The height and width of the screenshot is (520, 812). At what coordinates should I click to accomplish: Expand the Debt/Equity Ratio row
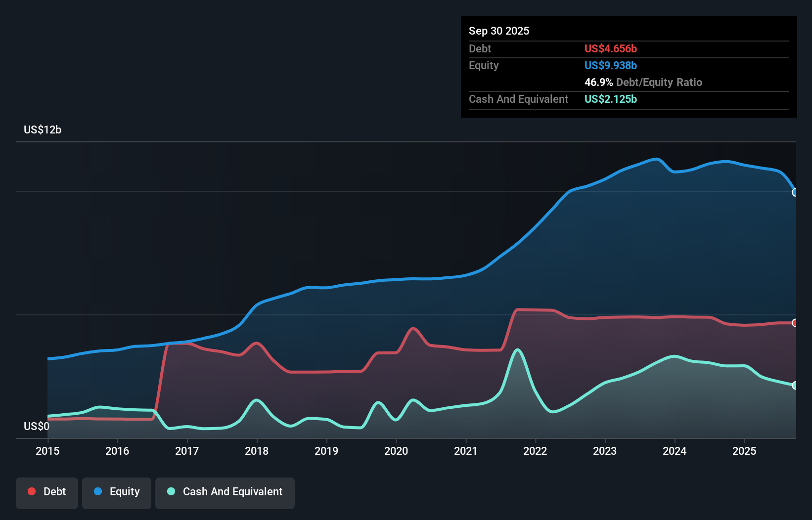[x=643, y=82]
